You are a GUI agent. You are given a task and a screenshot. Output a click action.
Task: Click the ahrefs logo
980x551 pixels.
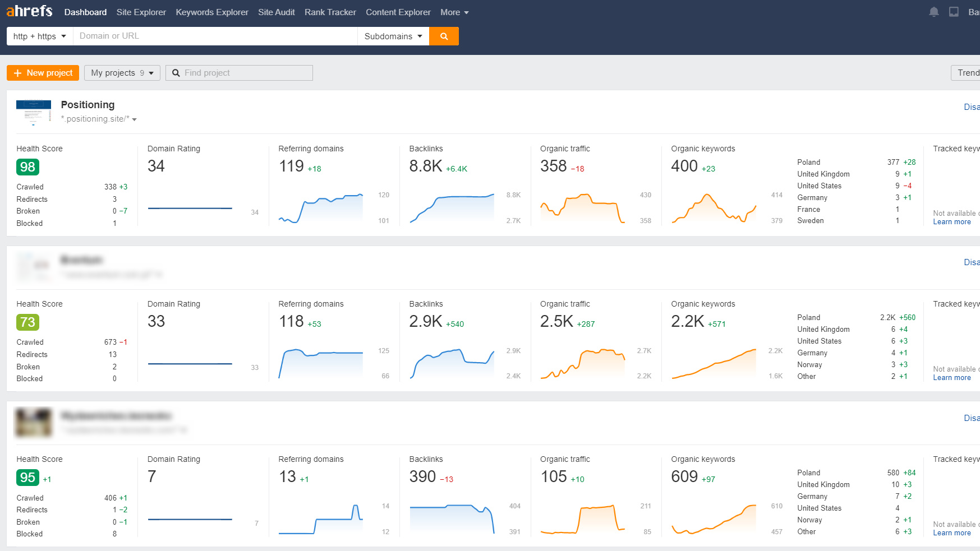29,11
